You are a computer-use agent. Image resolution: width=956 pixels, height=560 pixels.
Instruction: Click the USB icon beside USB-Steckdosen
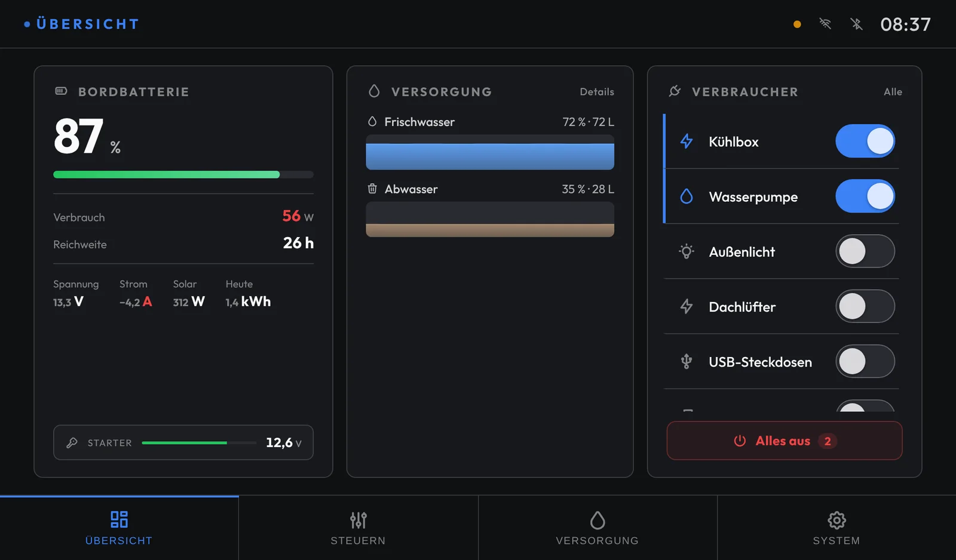coord(687,361)
